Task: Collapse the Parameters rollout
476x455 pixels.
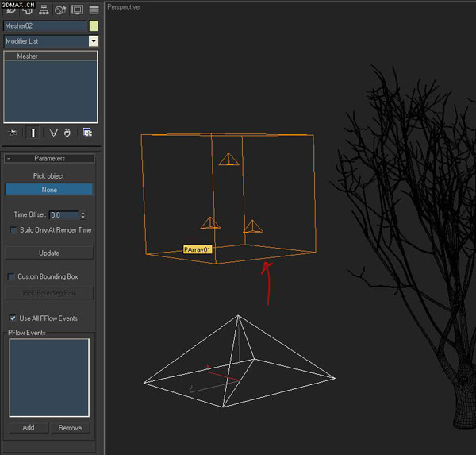Action: 49,159
